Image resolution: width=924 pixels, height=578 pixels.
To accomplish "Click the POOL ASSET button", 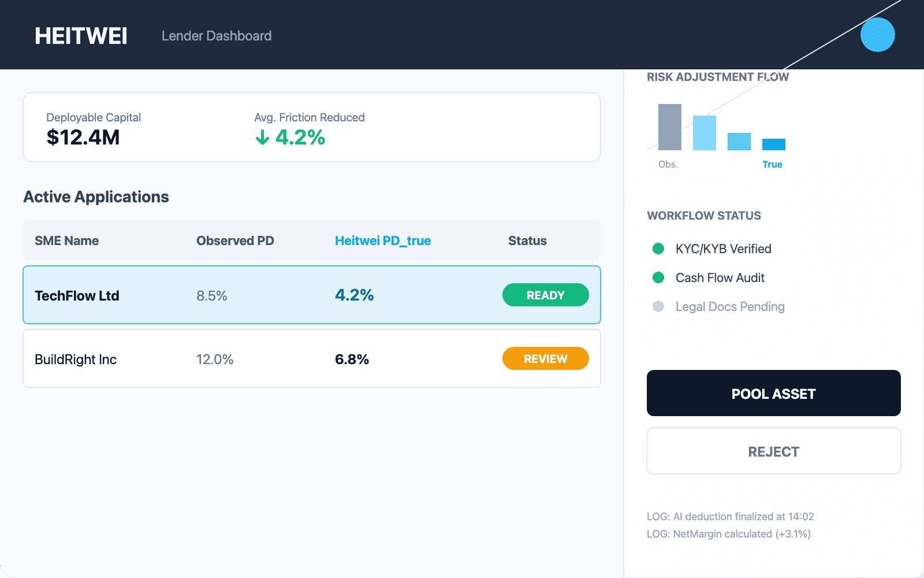I will click(773, 393).
